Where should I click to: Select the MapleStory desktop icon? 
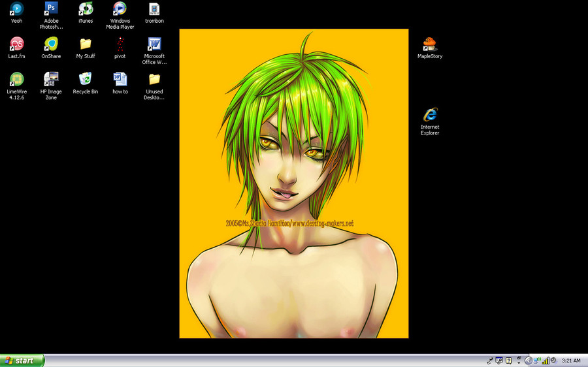point(430,48)
